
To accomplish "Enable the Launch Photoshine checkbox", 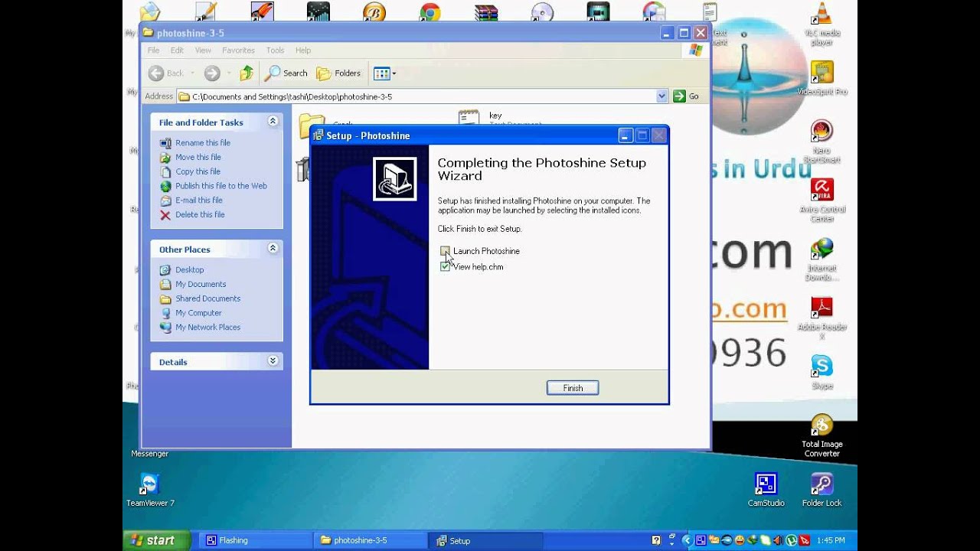I will [x=445, y=251].
